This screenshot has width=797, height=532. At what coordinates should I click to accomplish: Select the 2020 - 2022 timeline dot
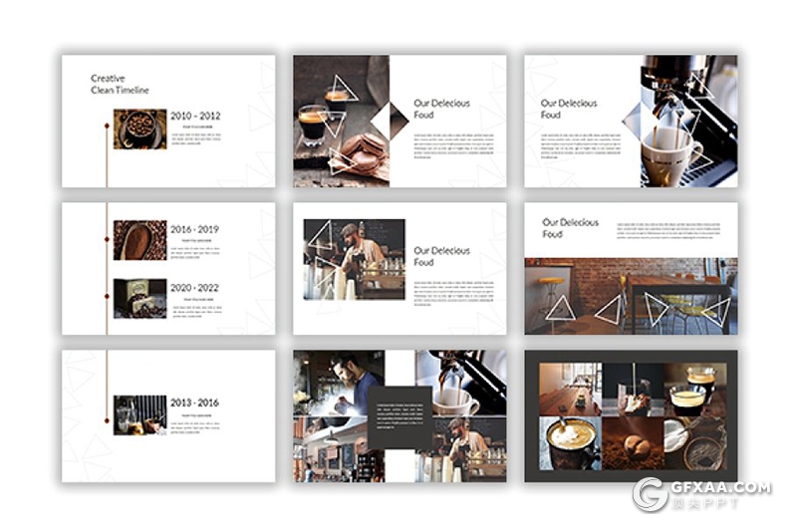pyautogui.click(x=108, y=298)
